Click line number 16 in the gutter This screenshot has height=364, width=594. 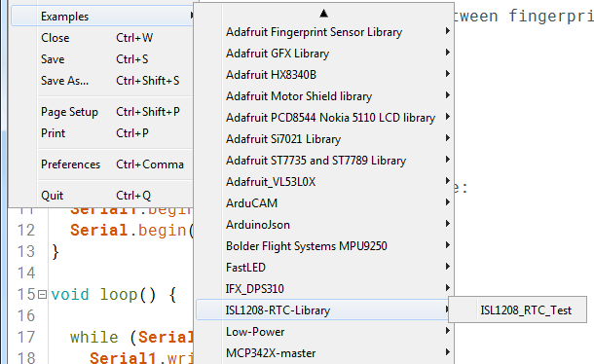(26, 315)
